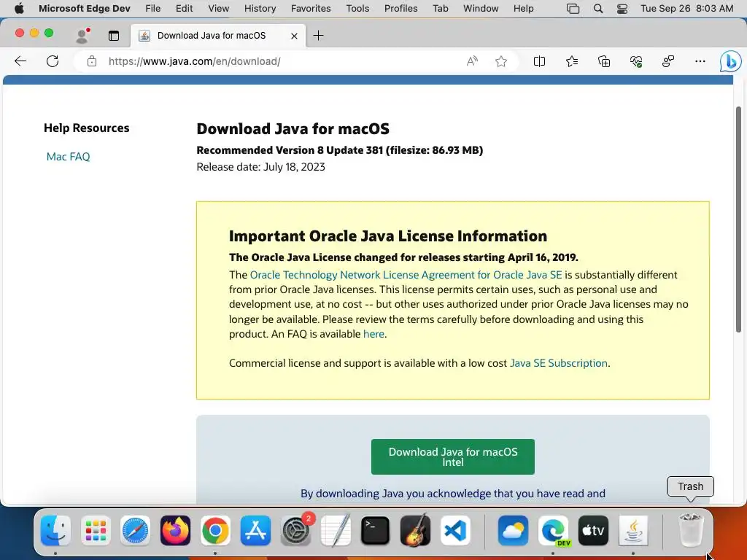The width and height of the screenshot is (747, 560).
Task: Open Read Aloud from address bar
Action: [472, 61]
